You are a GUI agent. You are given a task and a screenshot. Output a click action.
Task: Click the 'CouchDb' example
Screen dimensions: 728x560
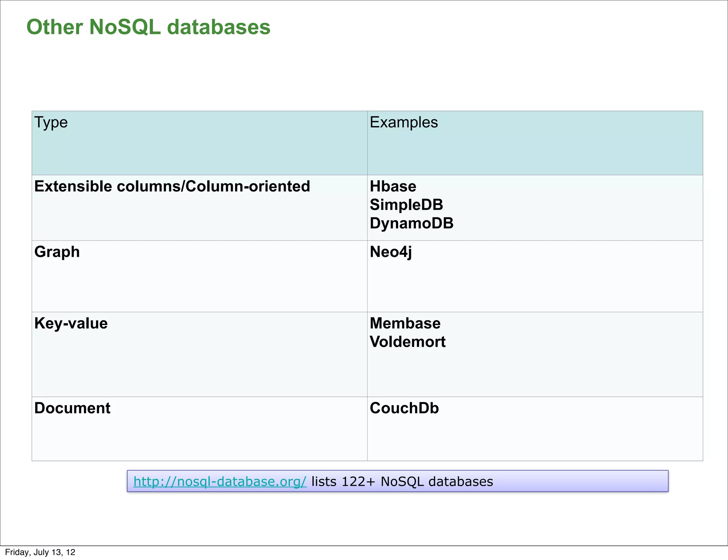pos(404,408)
